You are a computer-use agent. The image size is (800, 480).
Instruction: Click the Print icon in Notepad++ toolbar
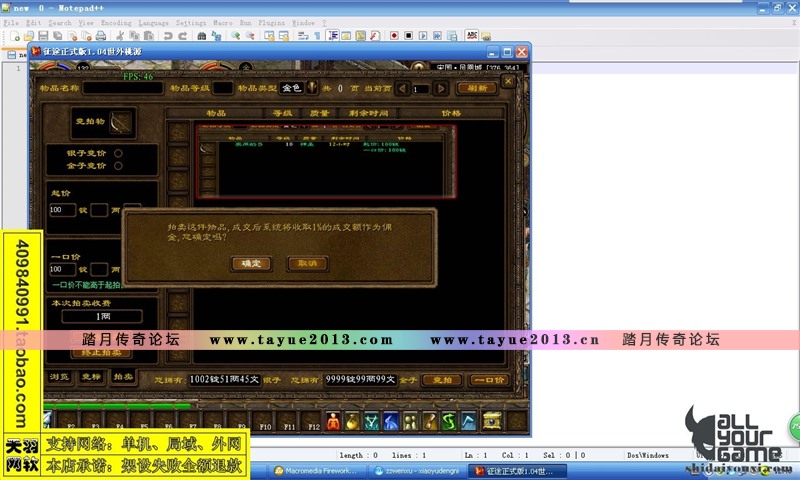click(101, 36)
